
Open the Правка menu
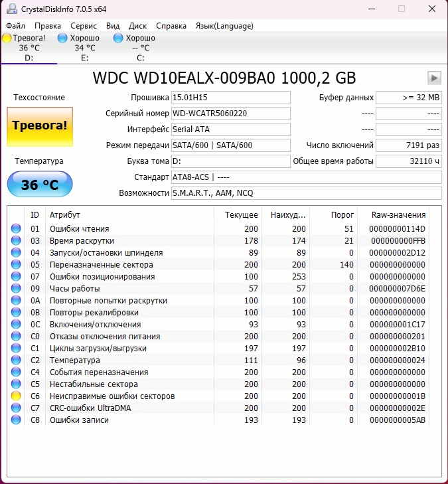[x=48, y=26]
